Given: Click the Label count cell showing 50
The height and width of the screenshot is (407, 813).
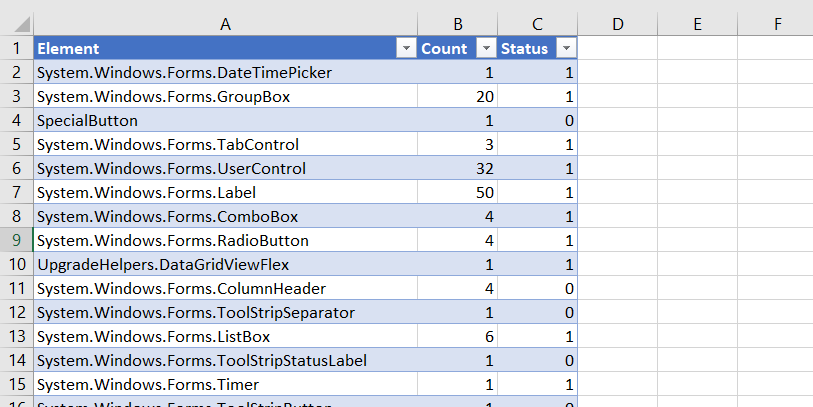Looking at the screenshot, I should point(457,192).
